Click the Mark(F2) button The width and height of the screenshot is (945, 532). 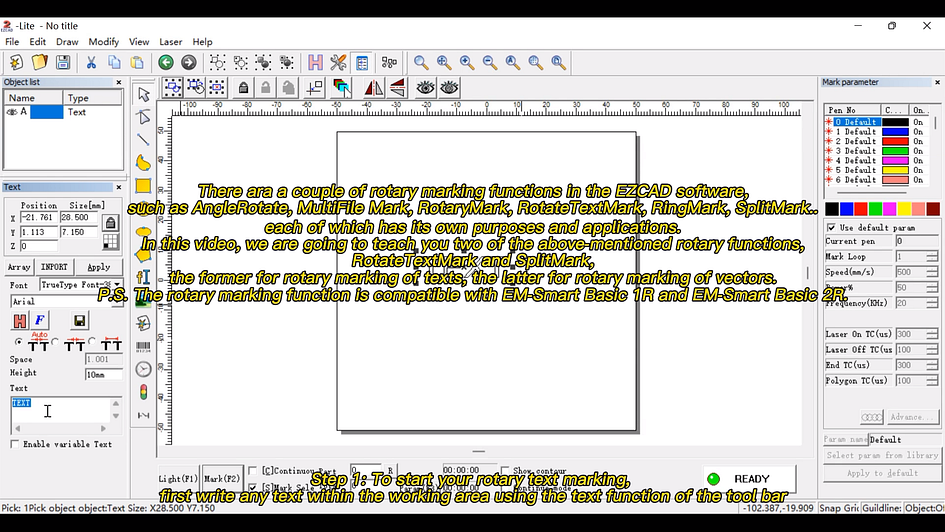pos(222,478)
